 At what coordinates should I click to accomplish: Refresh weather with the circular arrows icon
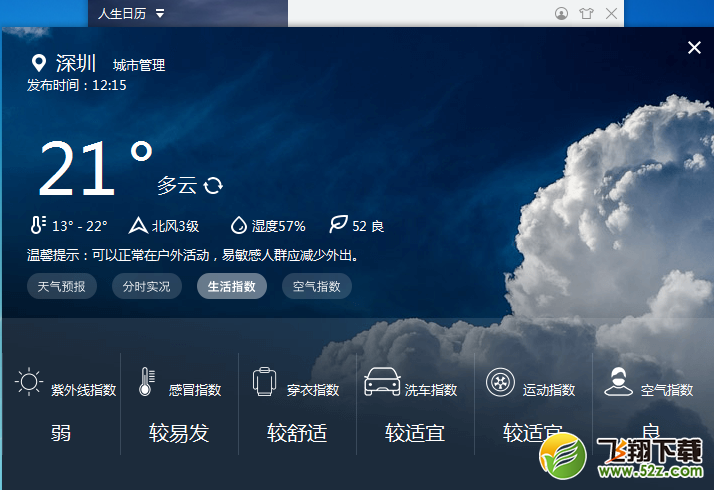click(213, 185)
